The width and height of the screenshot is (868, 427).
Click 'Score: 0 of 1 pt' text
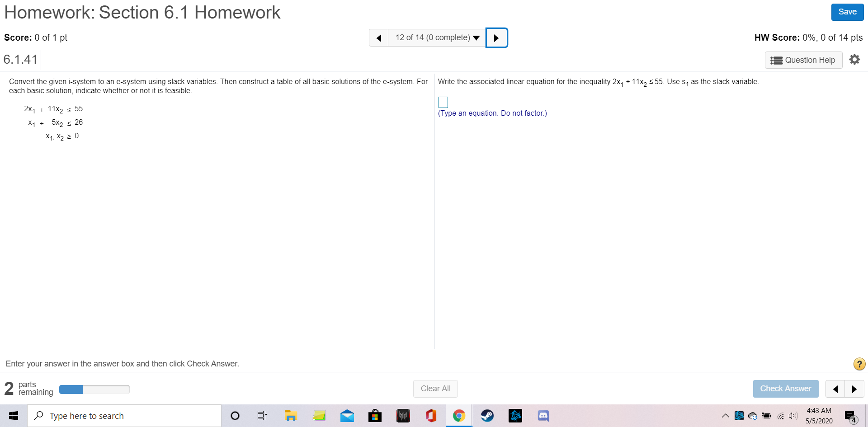tap(36, 38)
